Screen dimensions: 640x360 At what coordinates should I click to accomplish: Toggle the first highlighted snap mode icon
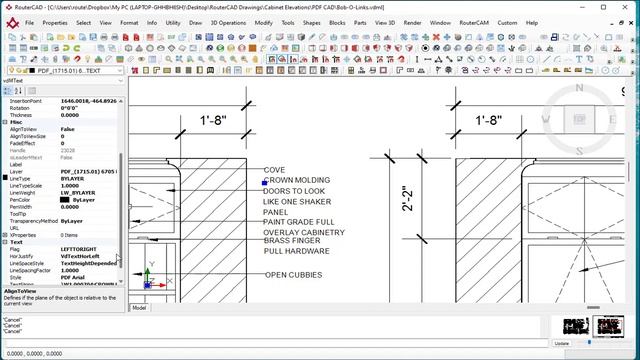click(x=271, y=59)
